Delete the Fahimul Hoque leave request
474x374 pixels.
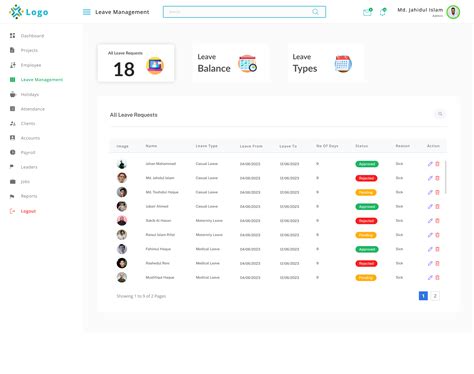438,249
